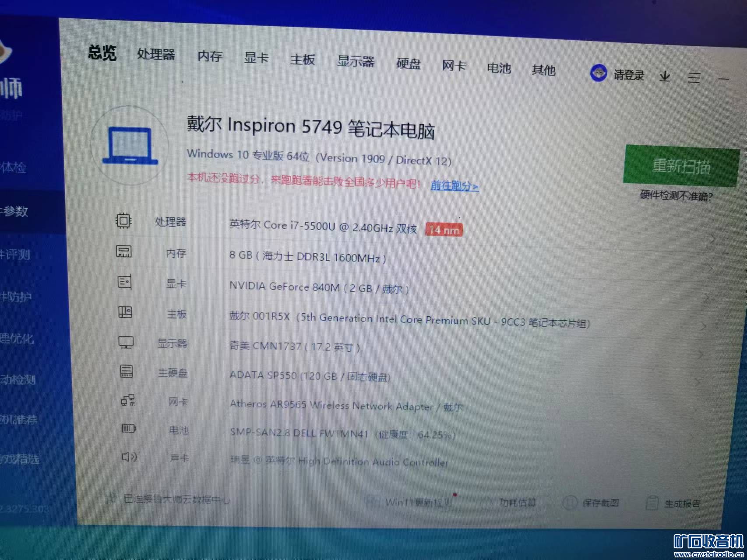Expand the 显示器 row chevron

click(x=701, y=354)
